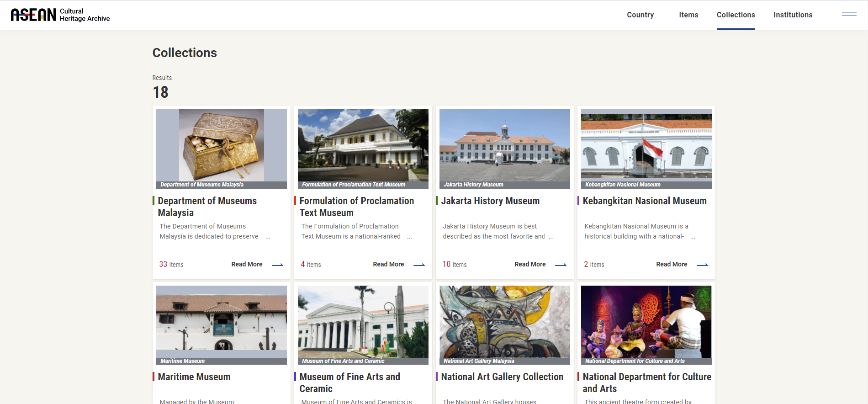
Task: Click Jakarta History Museum building thumbnail
Action: pyautogui.click(x=504, y=145)
